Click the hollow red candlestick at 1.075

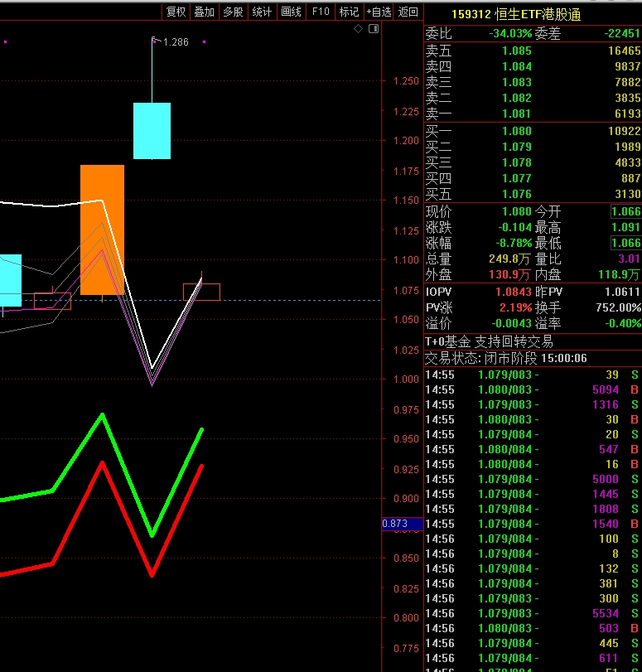[x=201, y=292]
